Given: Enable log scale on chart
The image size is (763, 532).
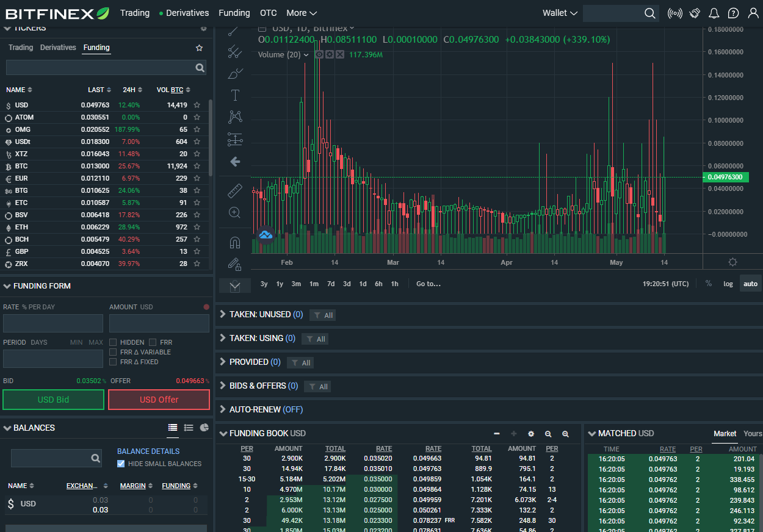Looking at the screenshot, I should (x=728, y=284).
